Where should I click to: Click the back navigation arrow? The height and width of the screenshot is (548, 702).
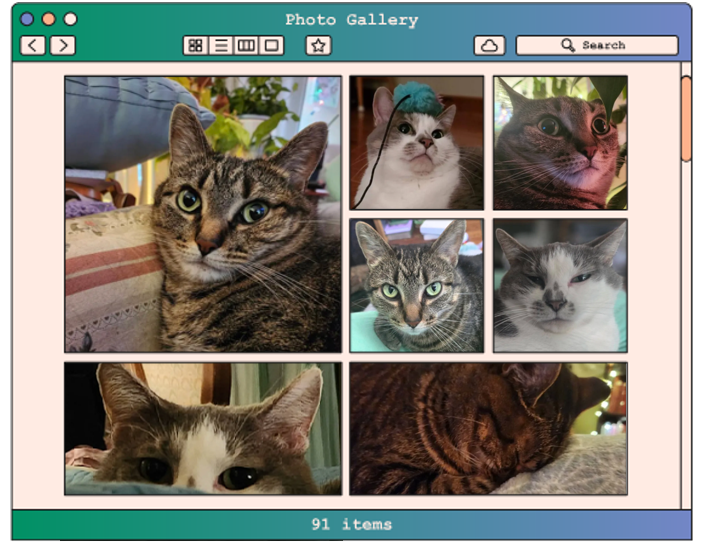click(33, 45)
